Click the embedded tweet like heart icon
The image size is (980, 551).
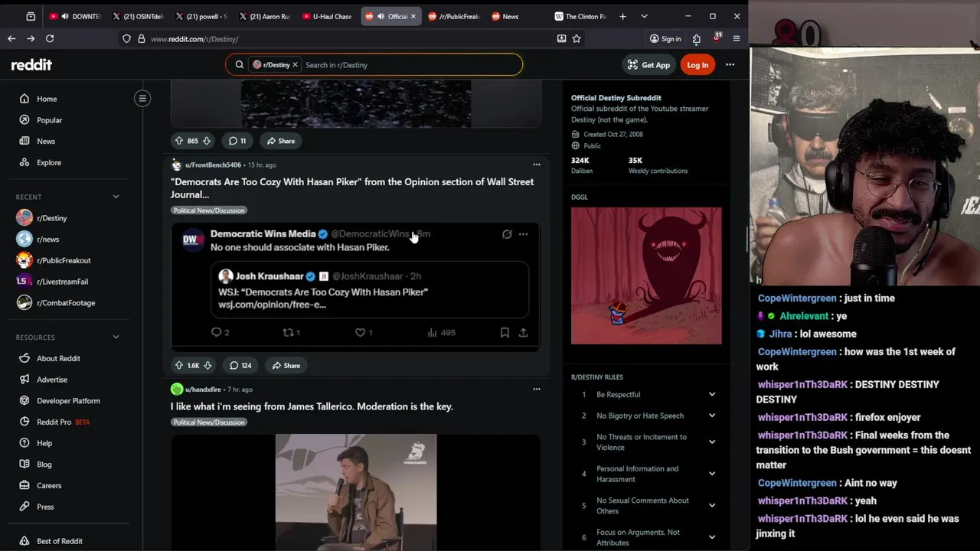tap(360, 332)
